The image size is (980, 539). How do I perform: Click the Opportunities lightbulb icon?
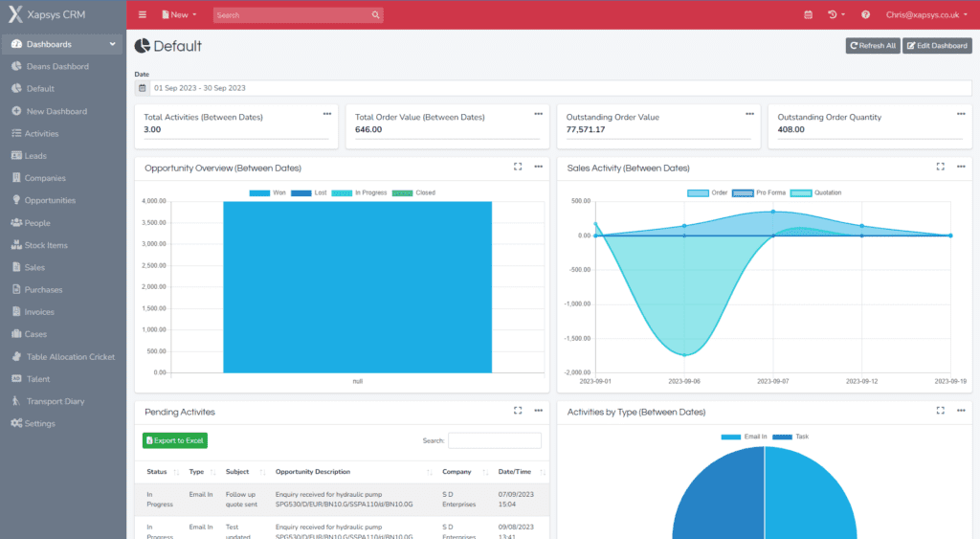[x=16, y=200]
